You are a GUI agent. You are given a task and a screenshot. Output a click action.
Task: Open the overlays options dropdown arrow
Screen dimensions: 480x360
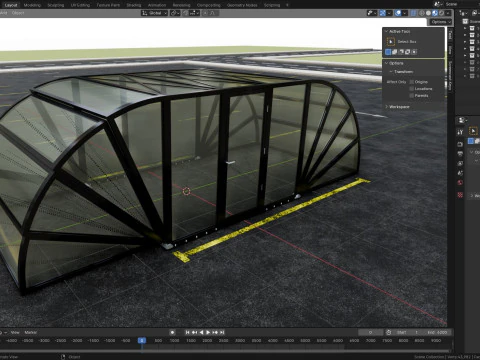pos(404,13)
